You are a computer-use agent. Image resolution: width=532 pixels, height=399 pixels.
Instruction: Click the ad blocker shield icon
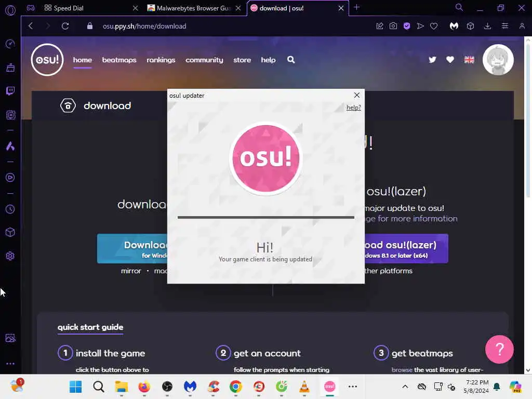tap(407, 26)
